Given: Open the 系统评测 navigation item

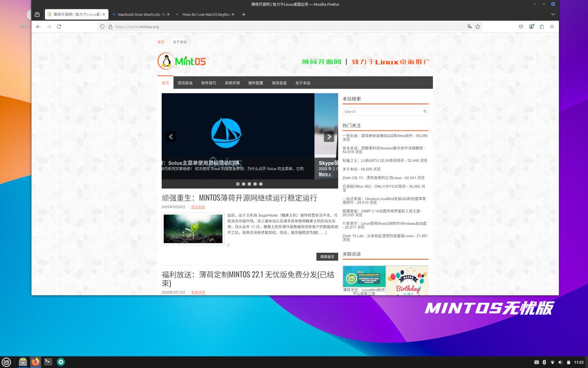Looking at the screenshot, I should click(232, 83).
